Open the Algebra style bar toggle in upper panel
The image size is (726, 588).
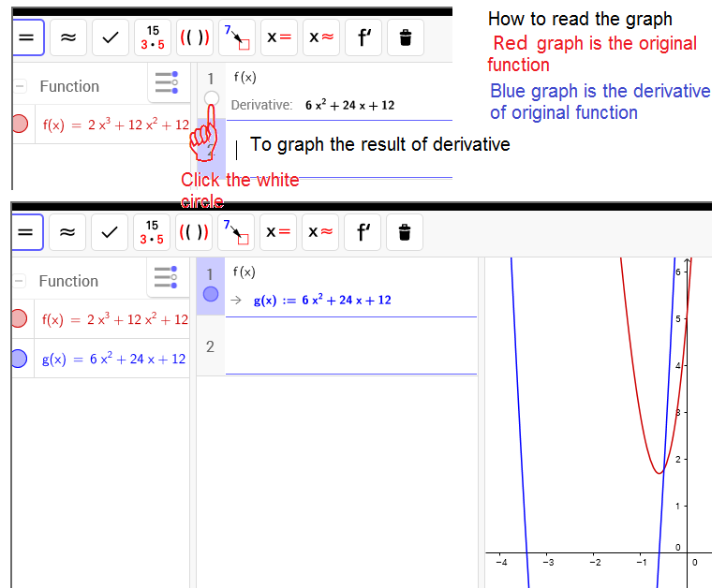point(167,83)
